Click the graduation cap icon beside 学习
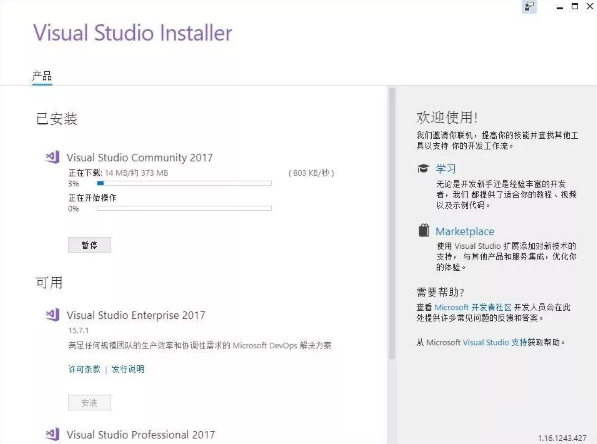Viewport: 597px width, 444px height. coord(423,168)
